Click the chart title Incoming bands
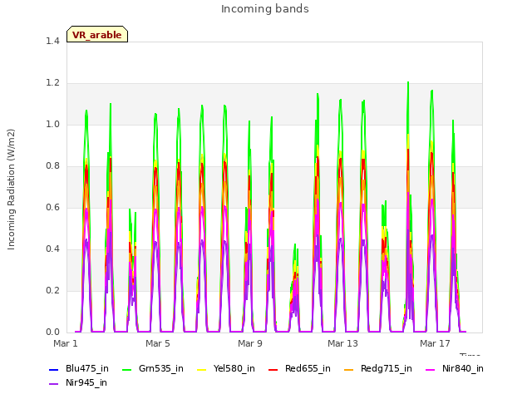 [265, 9]
